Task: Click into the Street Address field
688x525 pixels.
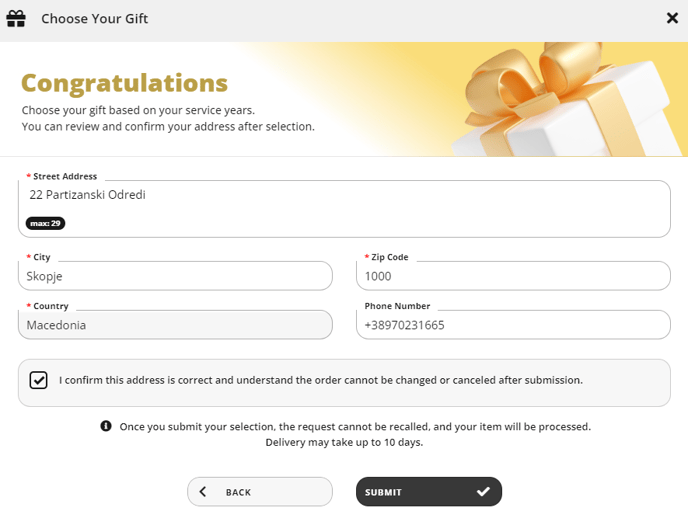Action: click(344, 209)
